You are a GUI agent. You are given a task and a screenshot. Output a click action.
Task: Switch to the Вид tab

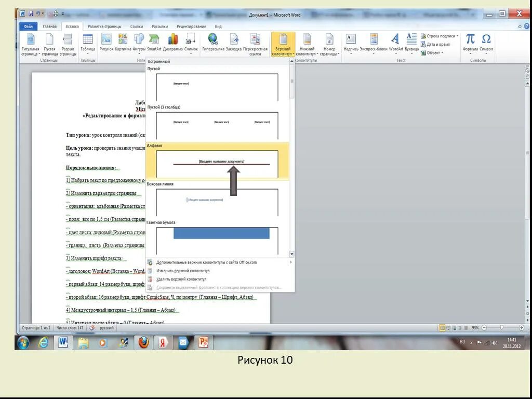218,26
